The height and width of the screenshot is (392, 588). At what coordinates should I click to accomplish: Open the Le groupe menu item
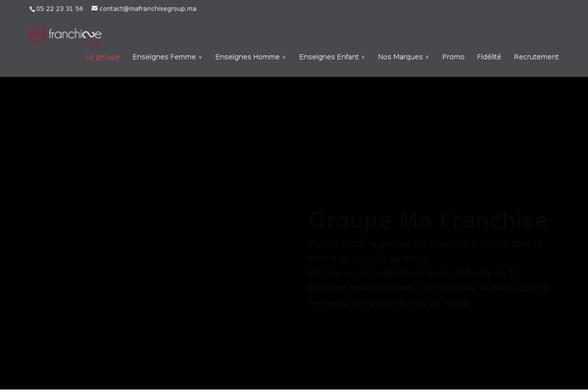[x=103, y=57]
